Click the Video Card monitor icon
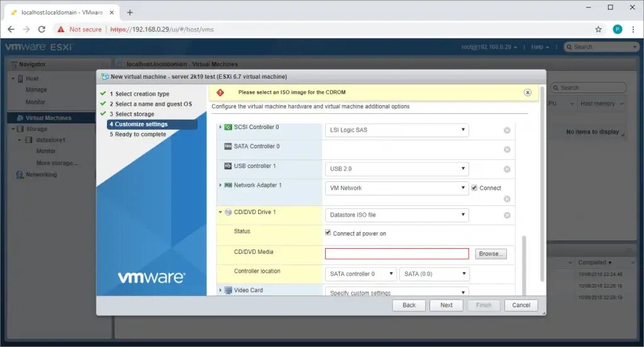Screen dimensions: 644x347 [228, 290]
